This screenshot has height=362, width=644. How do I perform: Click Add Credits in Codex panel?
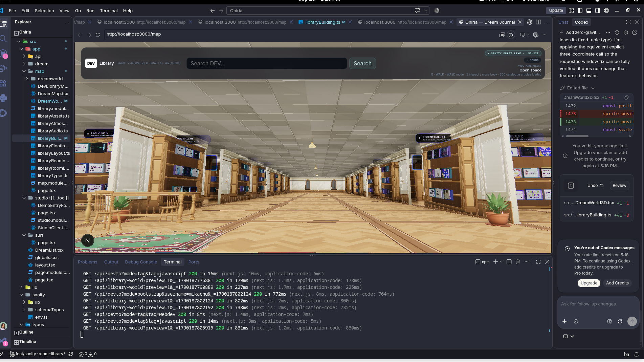[617, 283]
